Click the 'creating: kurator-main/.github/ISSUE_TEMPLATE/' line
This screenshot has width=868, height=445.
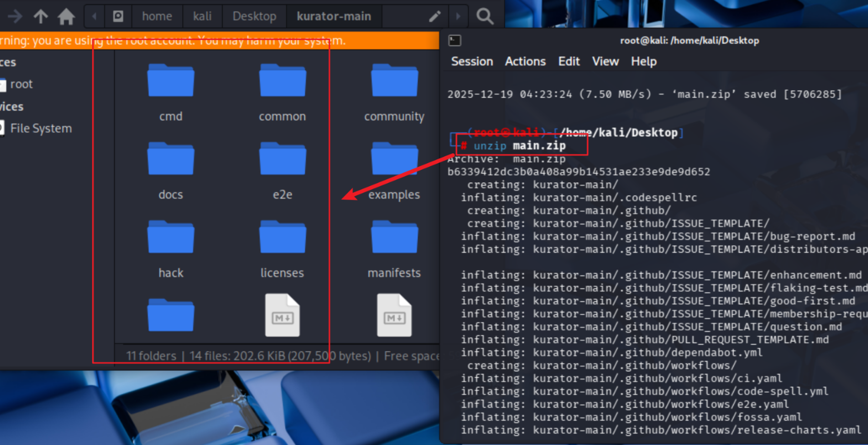click(x=618, y=223)
